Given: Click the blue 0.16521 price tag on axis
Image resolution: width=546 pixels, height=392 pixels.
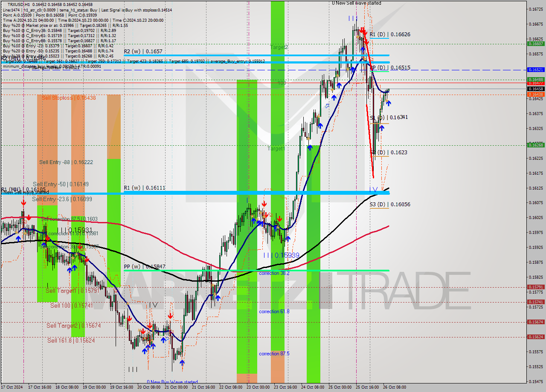Looking at the screenshot, I should 536,69.
